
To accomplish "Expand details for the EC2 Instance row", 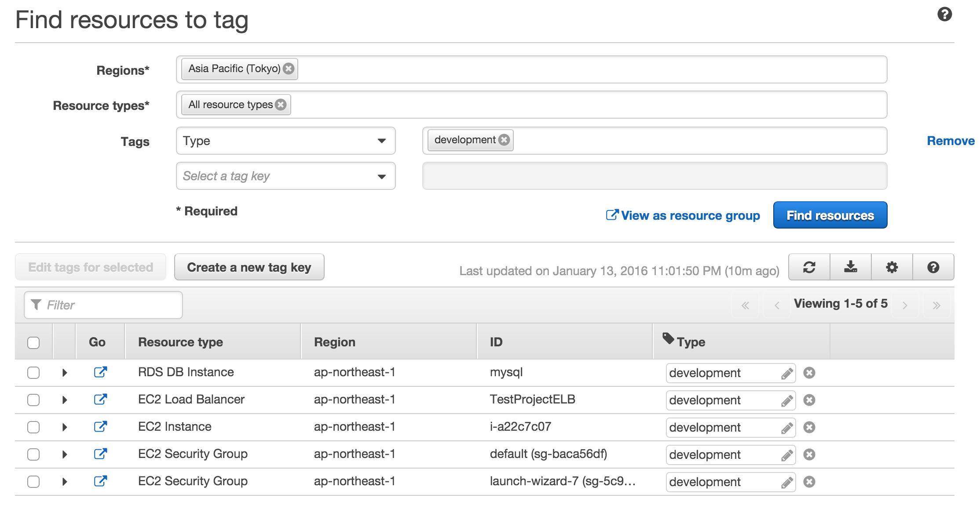I will (x=65, y=427).
